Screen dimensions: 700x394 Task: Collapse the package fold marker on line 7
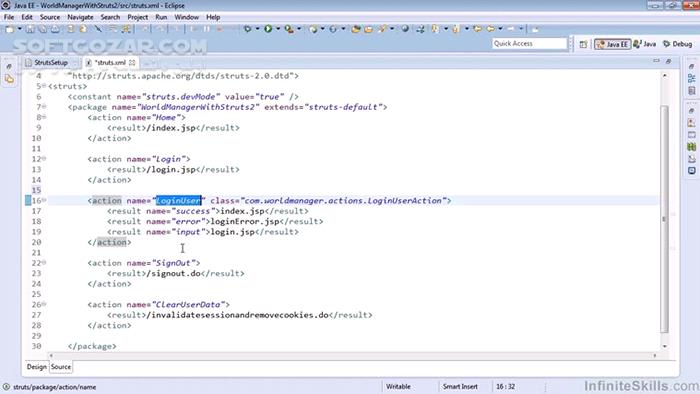44,107
